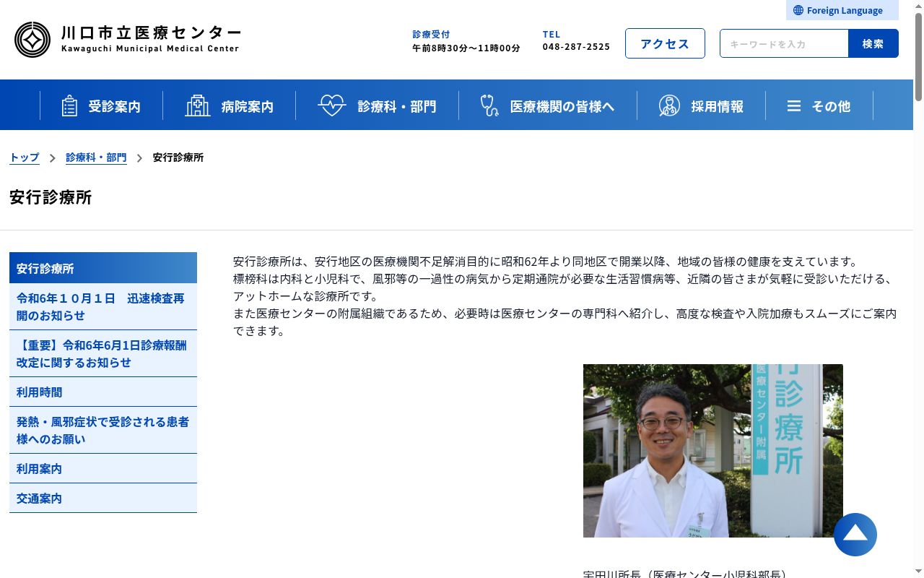Click the 検索 search button
924x578 pixels.
[873, 43]
